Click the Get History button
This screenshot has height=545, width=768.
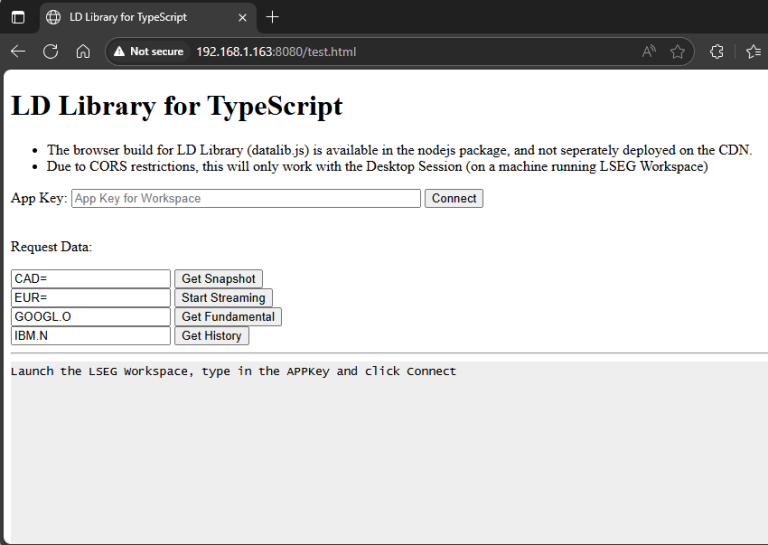pos(212,336)
